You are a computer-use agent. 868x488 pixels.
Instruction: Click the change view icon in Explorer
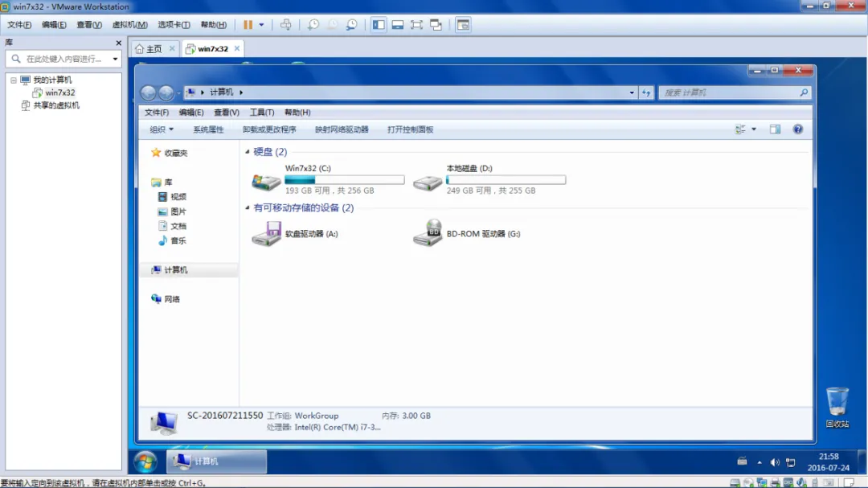[x=740, y=129]
